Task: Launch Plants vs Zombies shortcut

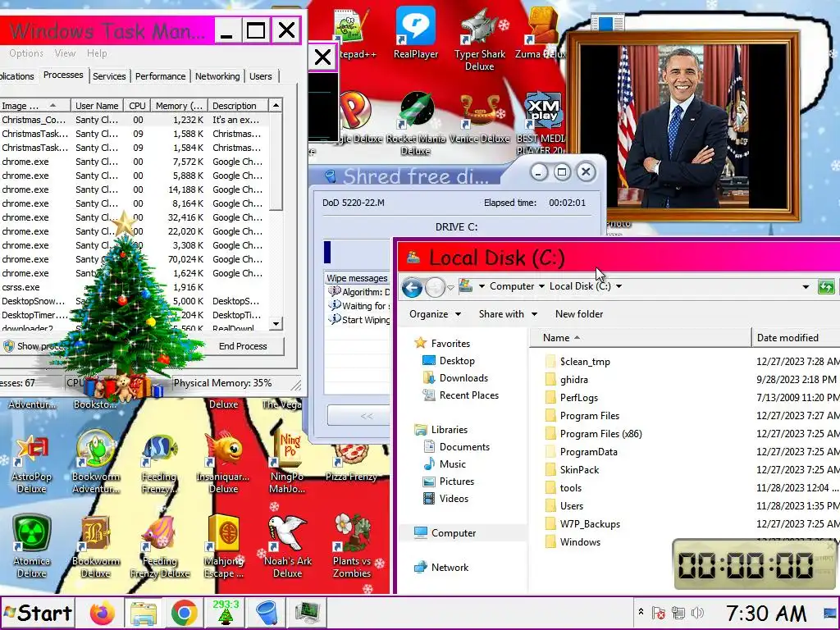Action: (x=351, y=546)
